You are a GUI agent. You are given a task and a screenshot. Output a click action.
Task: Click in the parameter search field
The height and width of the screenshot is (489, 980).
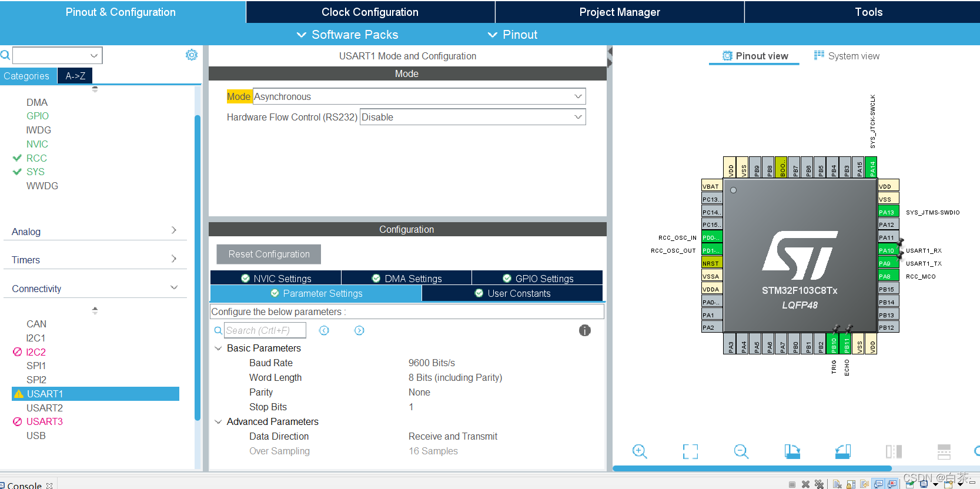(x=265, y=330)
